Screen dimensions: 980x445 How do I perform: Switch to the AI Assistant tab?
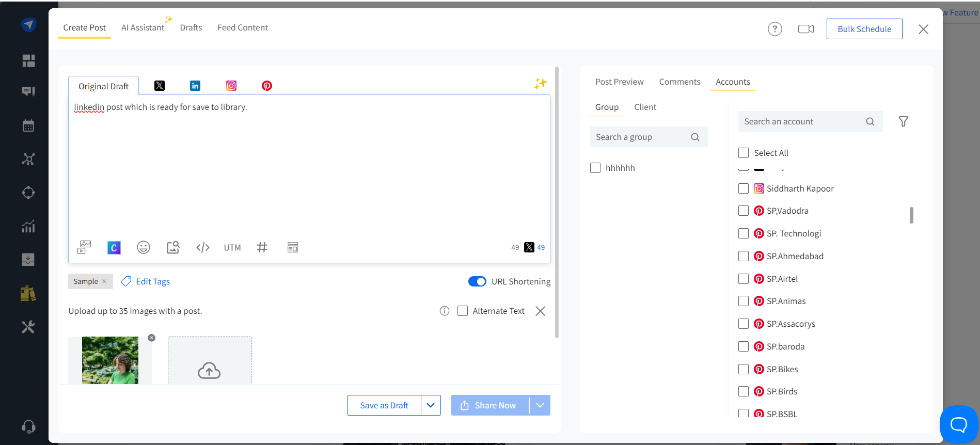[x=143, y=28]
